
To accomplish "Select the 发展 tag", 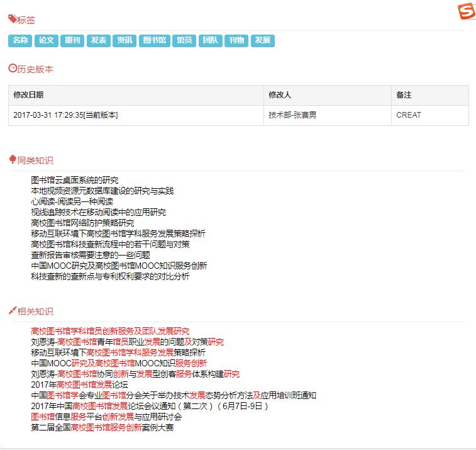I will coord(263,40).
